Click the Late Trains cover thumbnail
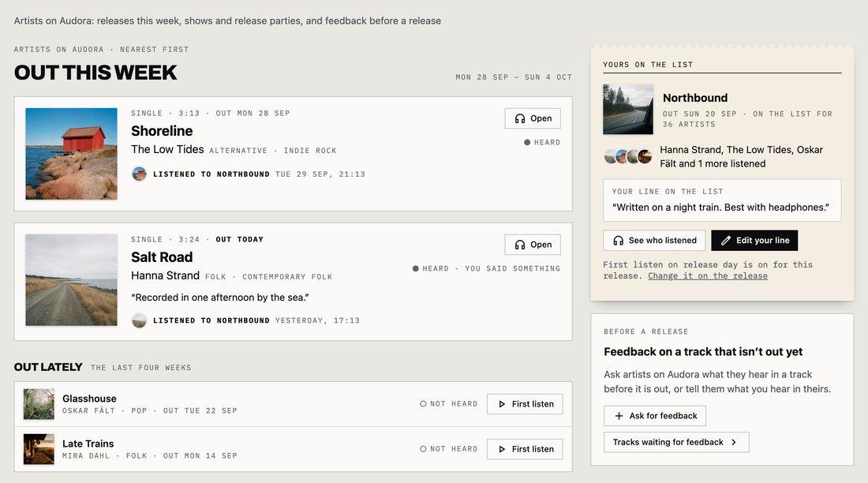 [39, 449]
